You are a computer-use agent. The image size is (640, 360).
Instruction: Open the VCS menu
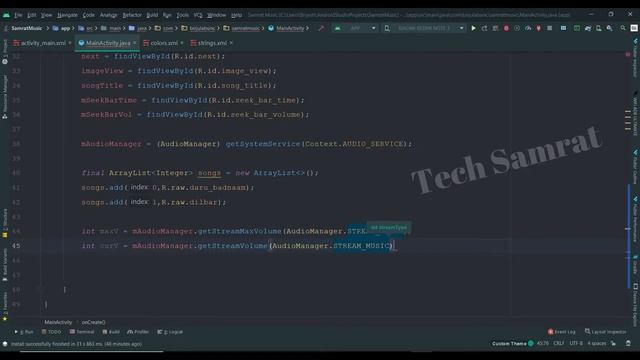click(x=198, y=15)
